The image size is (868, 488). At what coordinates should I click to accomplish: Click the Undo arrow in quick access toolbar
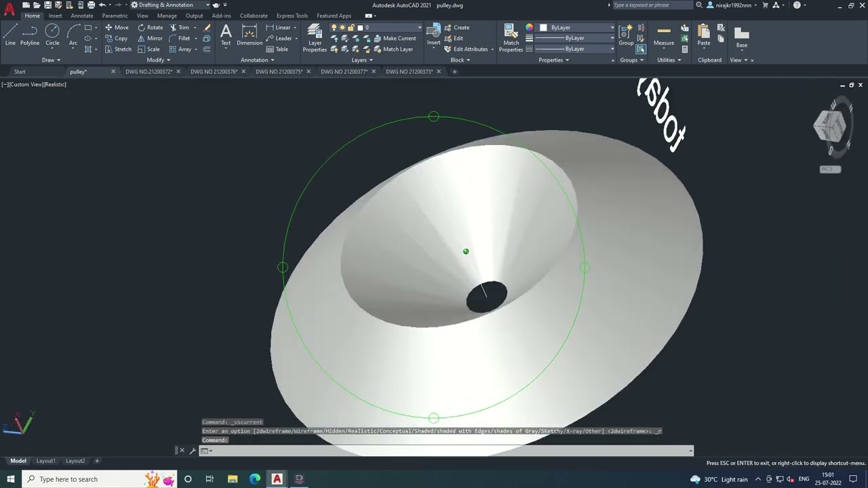pyautogui.click(x=102, y=5)
